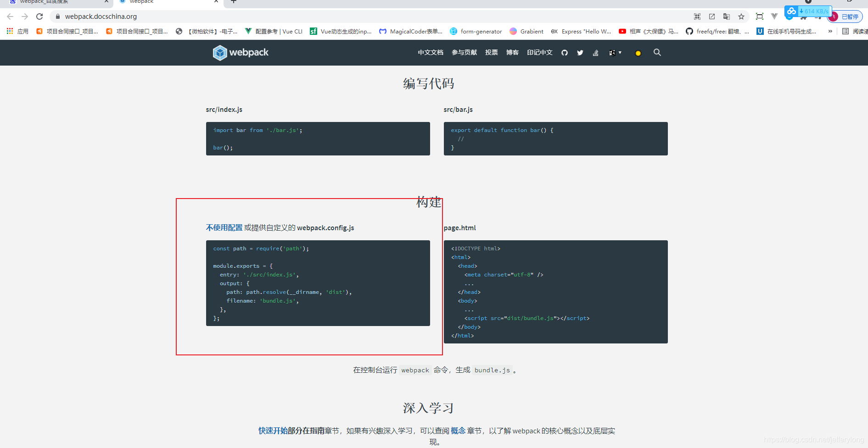Reload the current page
The width and height of the screenshot is (868, 448).
pos(39,17)
